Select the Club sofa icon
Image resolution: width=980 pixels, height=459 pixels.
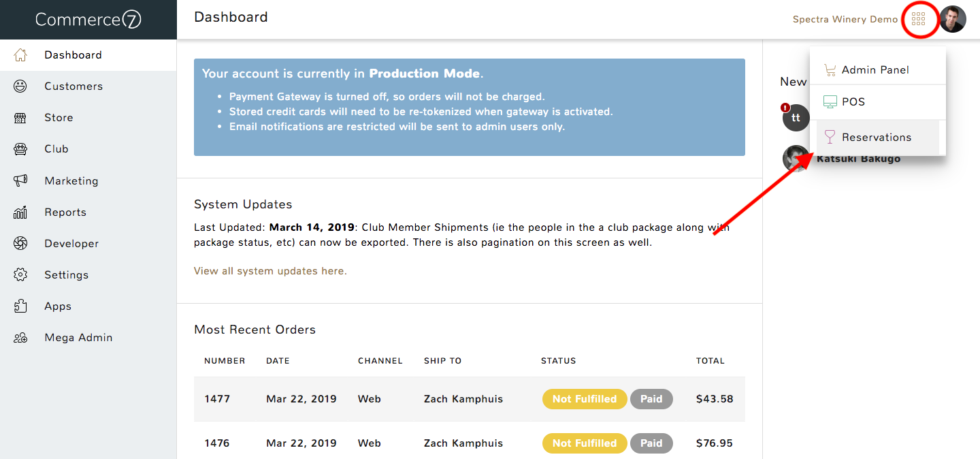coord(20,148)
